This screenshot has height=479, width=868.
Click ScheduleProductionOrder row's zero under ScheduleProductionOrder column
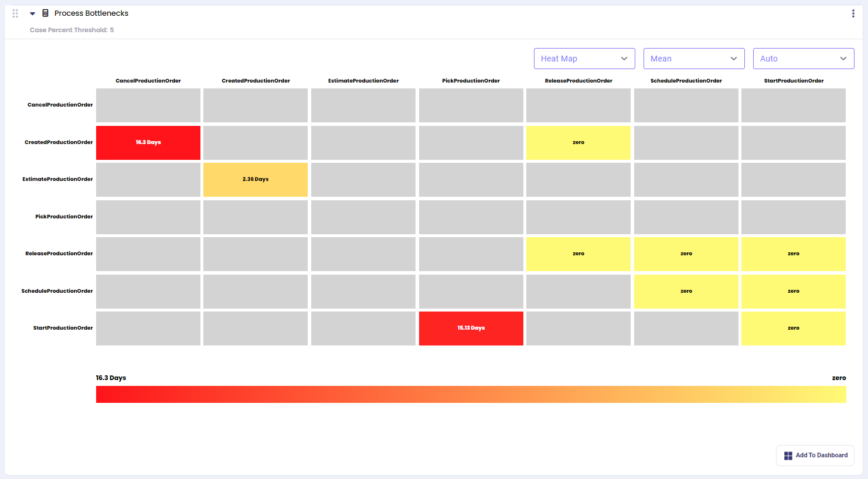[686, 291]
